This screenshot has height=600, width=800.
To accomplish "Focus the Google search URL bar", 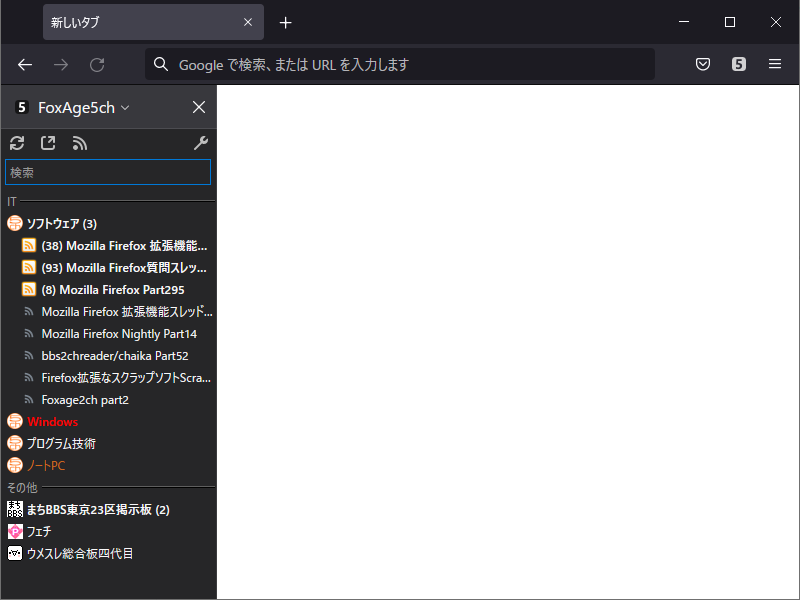I will pos(399,64).
